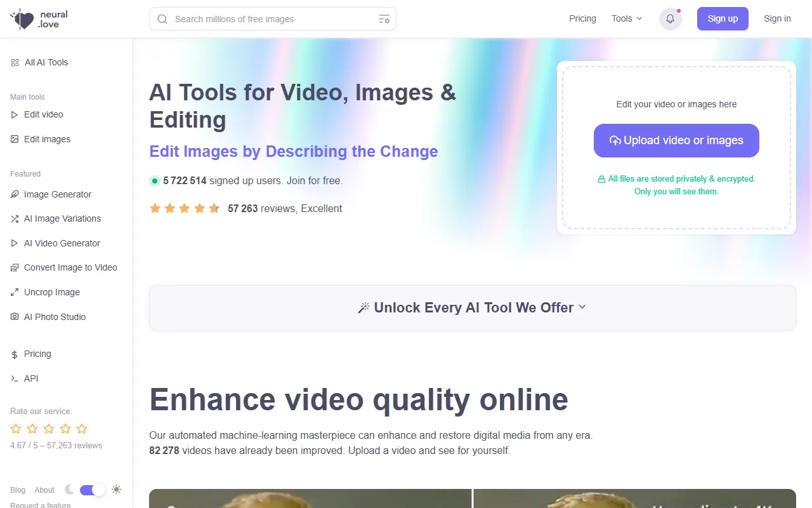
Task: Click the Uncrop Image expand icon
Action: [x=15, y=292]
